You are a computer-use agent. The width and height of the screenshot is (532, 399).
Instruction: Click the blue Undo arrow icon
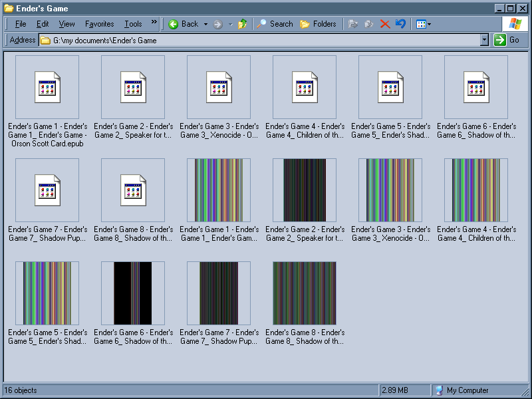pos(400,24)
